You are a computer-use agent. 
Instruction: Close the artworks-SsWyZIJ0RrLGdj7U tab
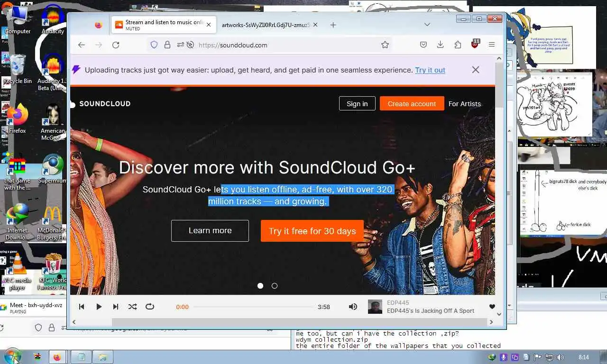tap(315, 25)
